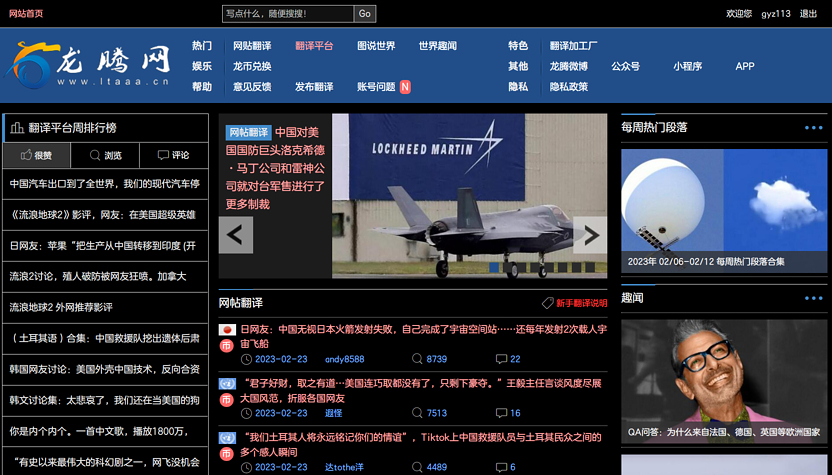
Task: Click the view count icon beside 4489
Action: point(417,467)
